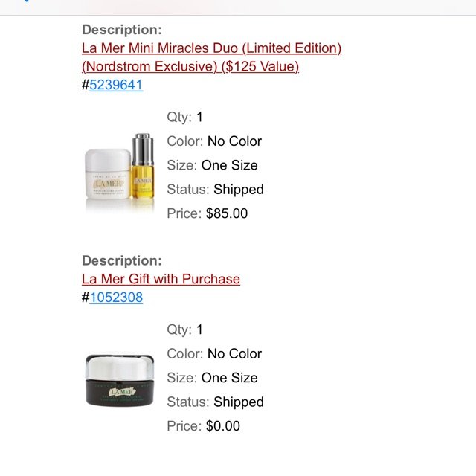Select the No Color text for the Duo
Viewport: 476px width, 476px height.
pyautogui.click(x=234, y=141)
